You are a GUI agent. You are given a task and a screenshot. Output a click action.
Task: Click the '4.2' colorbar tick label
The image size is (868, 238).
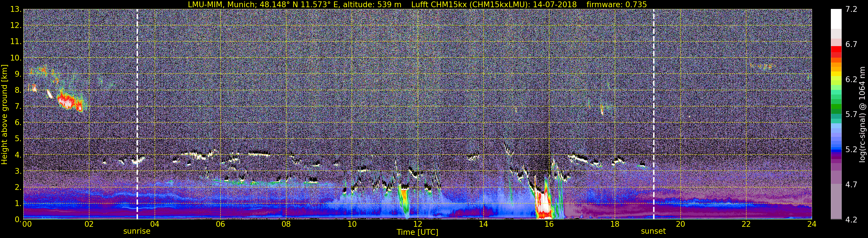click(x=851, y=220)
